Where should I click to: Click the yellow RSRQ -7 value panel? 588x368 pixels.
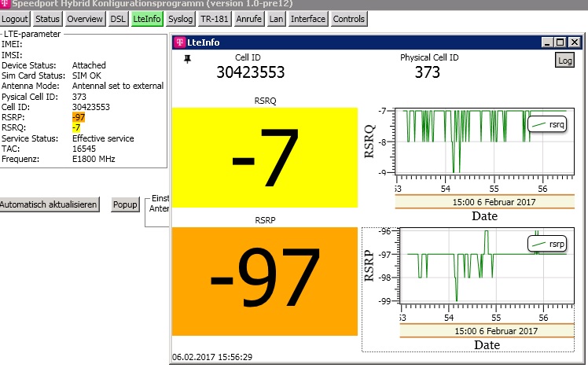coord(265,157)
